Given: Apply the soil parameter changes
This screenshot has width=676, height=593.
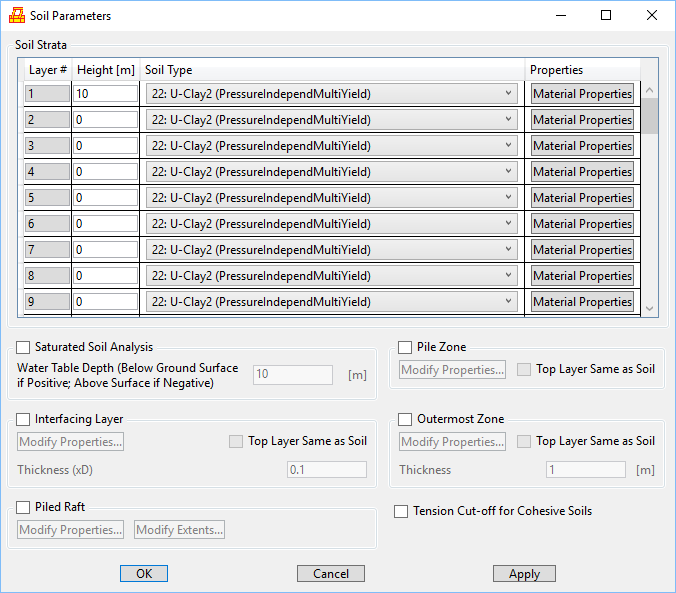Looking at the screenshot, I should click(524, 574).
